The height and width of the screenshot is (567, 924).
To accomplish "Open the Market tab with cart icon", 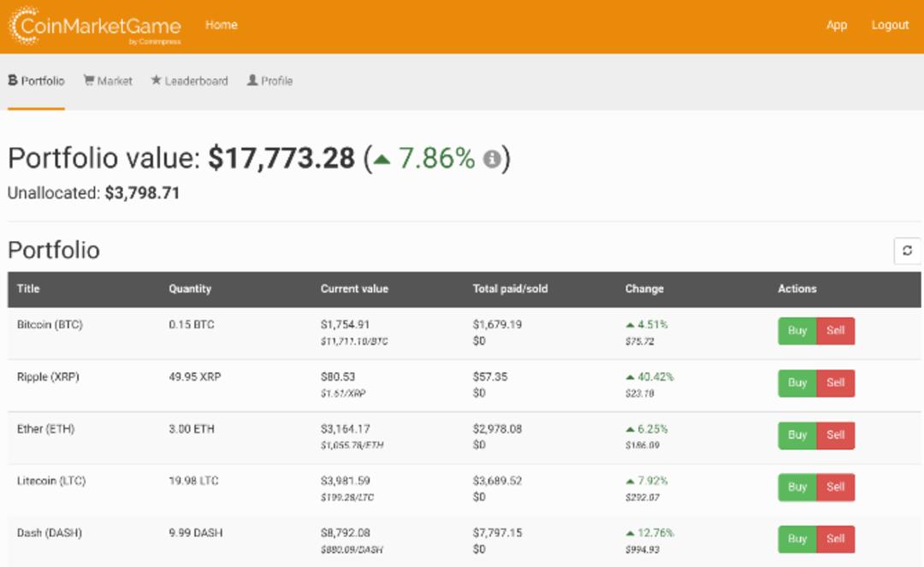I will 108,80.
